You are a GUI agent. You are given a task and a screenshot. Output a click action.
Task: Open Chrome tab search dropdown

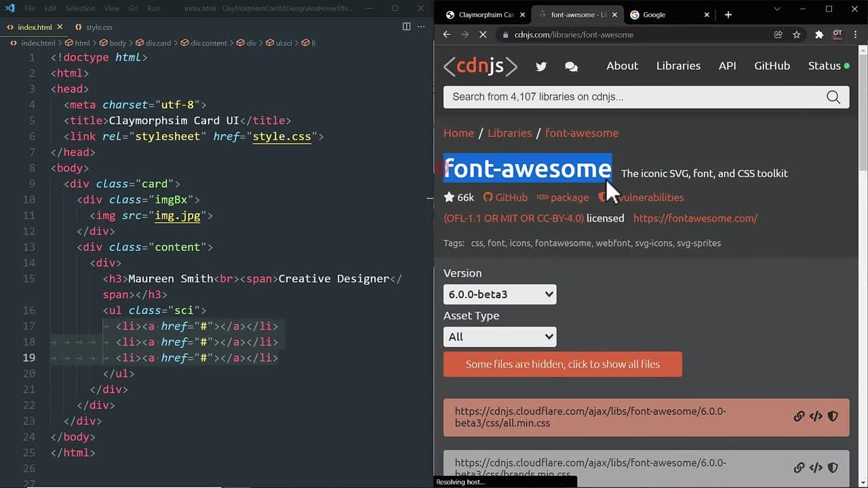click(777, 9)
